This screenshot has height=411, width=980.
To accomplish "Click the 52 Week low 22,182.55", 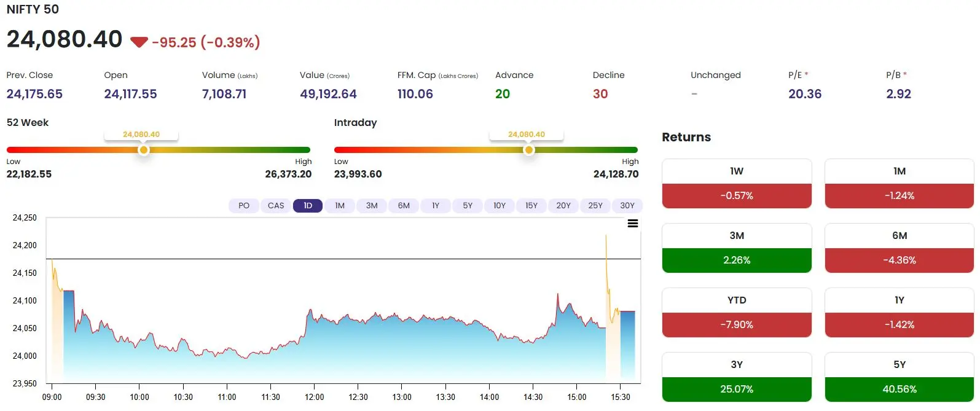I will point(29,174).
